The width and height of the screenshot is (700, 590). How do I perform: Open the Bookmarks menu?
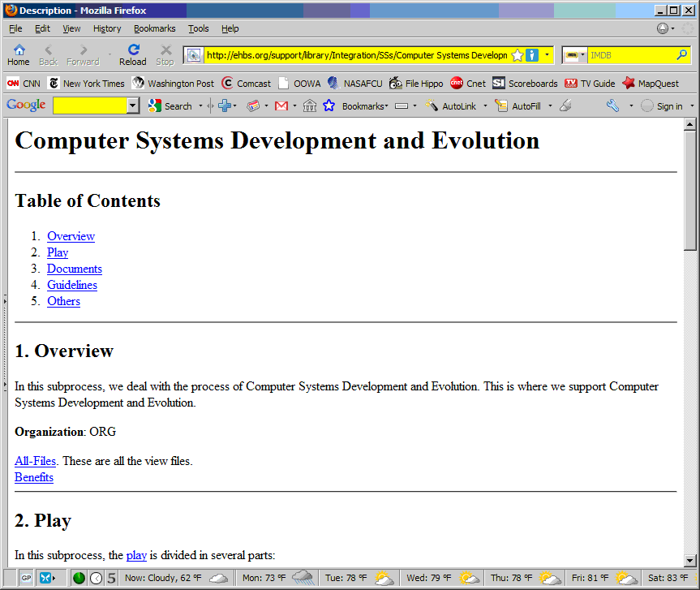(x=154, y=28)
